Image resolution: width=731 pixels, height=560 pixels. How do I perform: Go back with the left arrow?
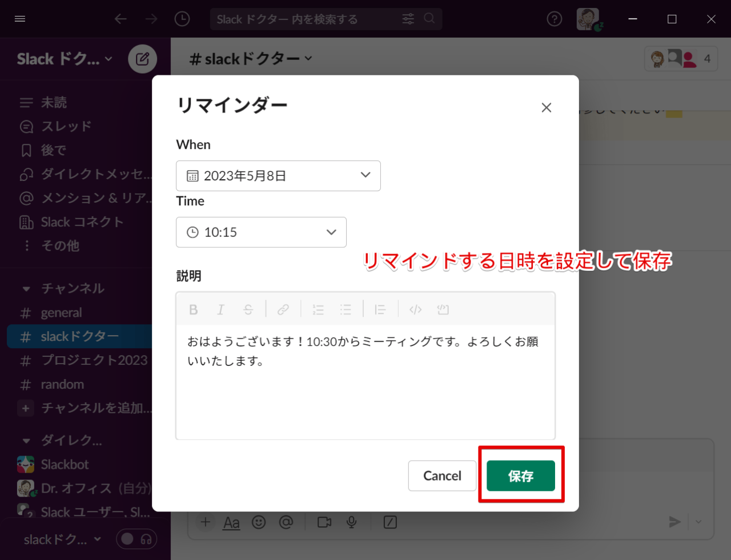pyautogui.click(x=121, y=19)
